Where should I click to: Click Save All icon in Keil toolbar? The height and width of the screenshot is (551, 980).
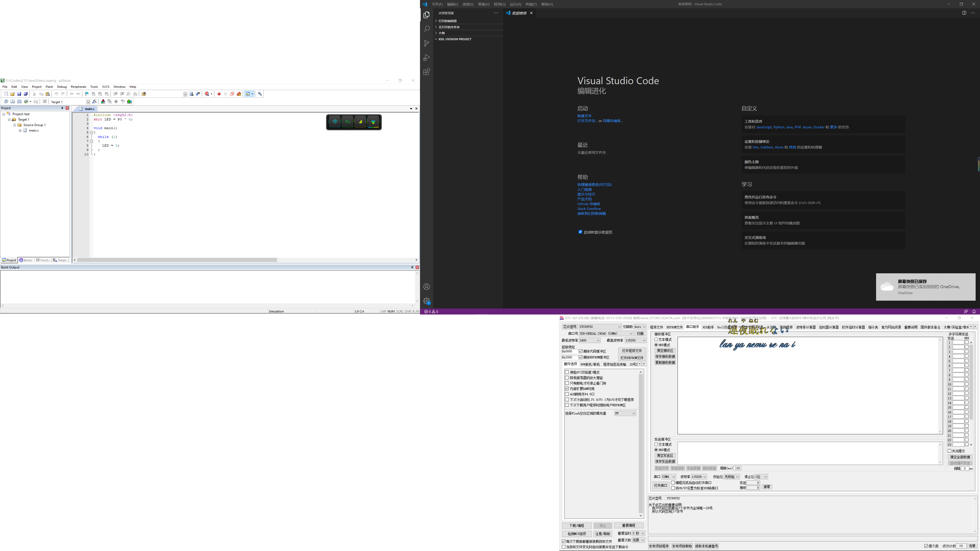pyautogui.click(x=26, y=94)
